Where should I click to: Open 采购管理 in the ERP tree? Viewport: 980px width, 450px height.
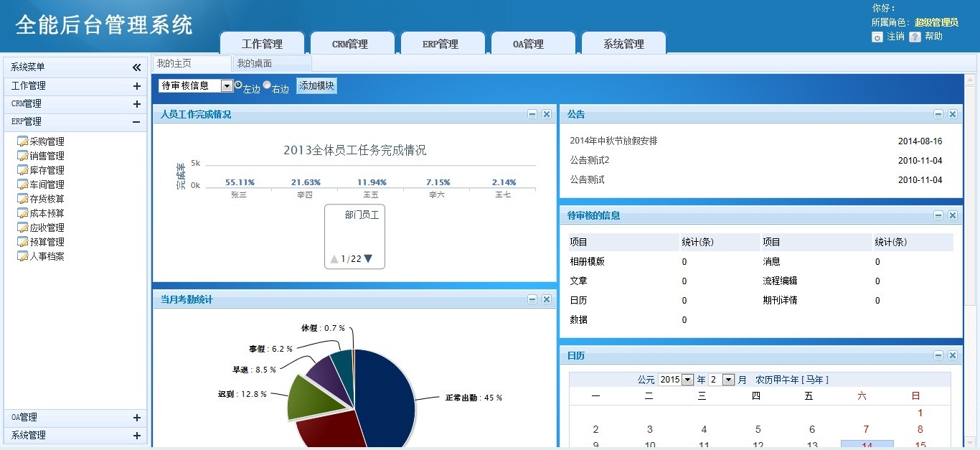[x=47, y=141]
